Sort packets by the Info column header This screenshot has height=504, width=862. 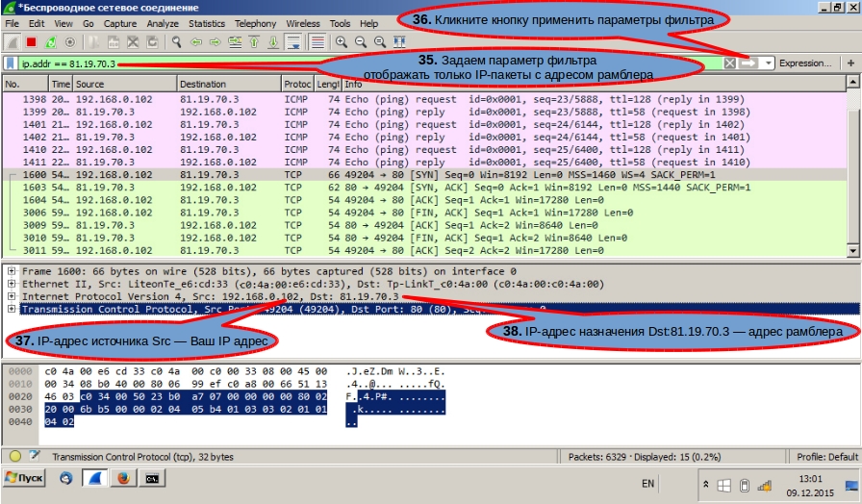pos(594,84)
